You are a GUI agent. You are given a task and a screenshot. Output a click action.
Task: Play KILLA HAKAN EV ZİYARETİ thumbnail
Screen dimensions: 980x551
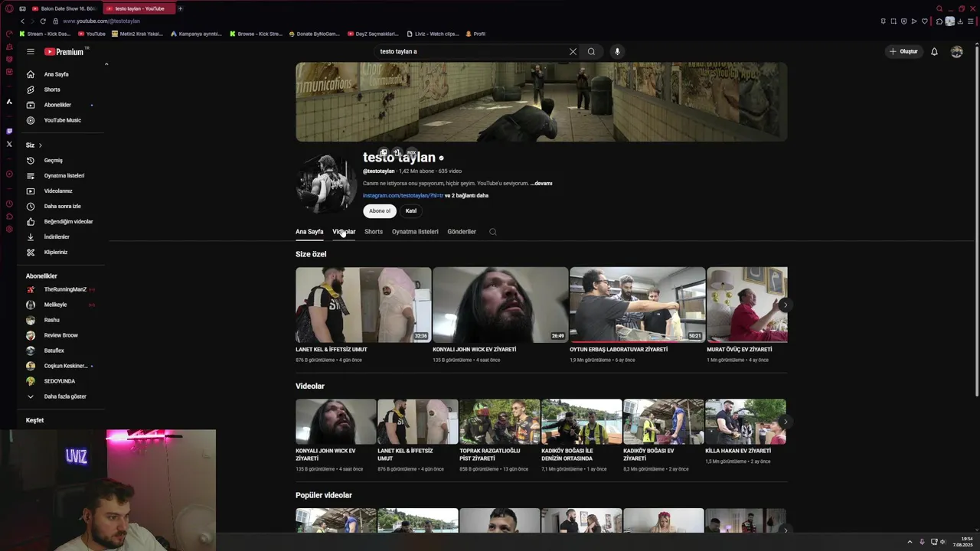[x=746, y=422]
